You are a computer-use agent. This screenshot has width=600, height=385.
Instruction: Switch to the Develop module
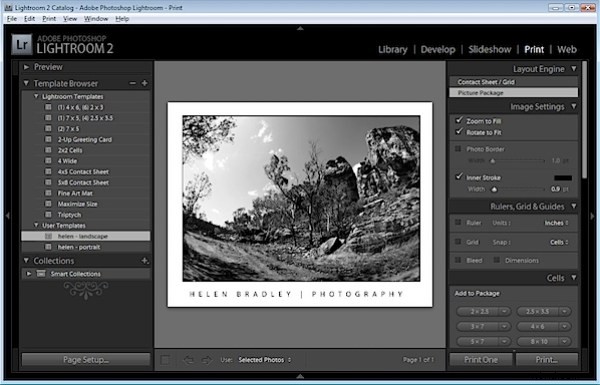point(438,49)
